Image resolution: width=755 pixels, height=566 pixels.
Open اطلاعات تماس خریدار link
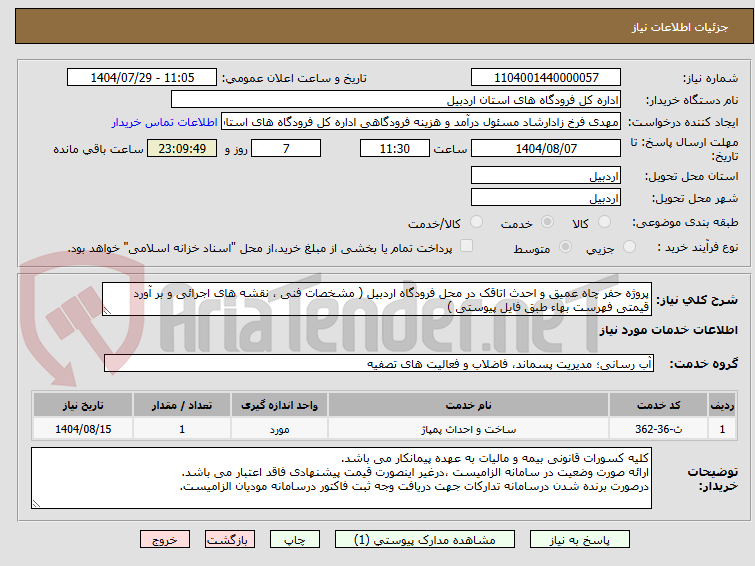coord(165,122)
